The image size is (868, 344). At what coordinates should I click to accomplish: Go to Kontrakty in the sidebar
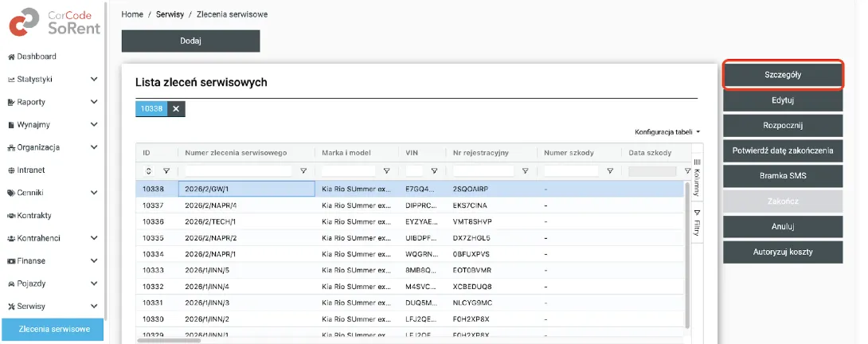click(34, 215)
